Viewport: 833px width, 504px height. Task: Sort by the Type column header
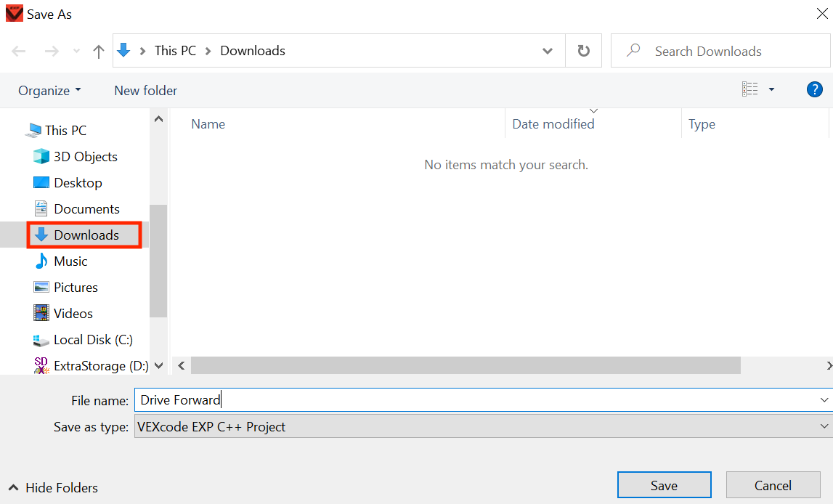pos(702,124)
